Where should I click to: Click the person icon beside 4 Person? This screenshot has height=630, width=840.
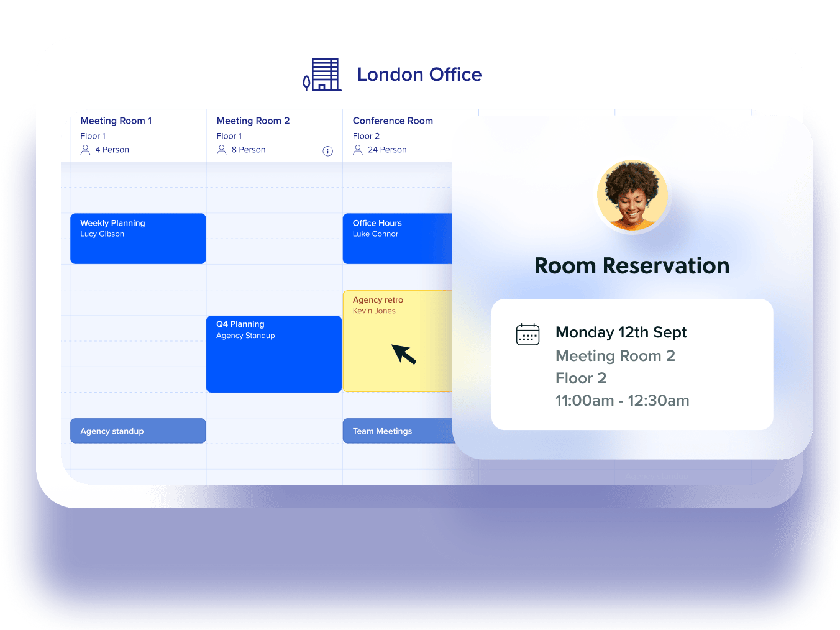click(x=86, y=150)
